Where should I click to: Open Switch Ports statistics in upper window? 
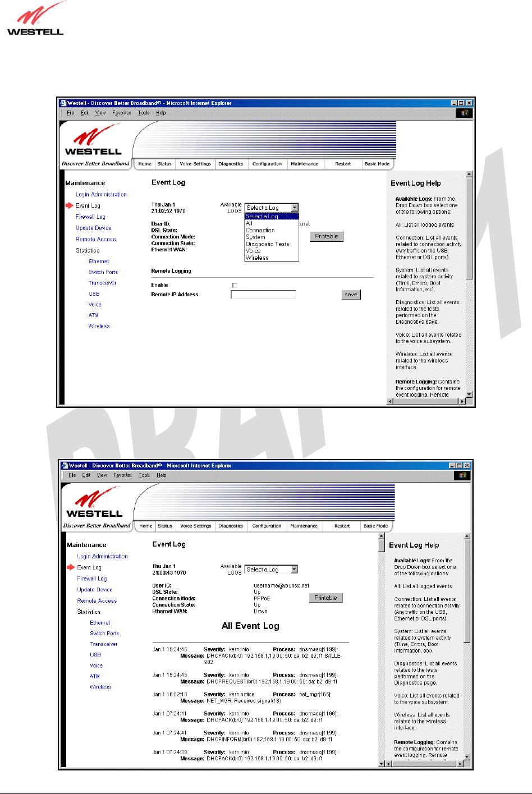pyautogui.click(x=103, y=272)
